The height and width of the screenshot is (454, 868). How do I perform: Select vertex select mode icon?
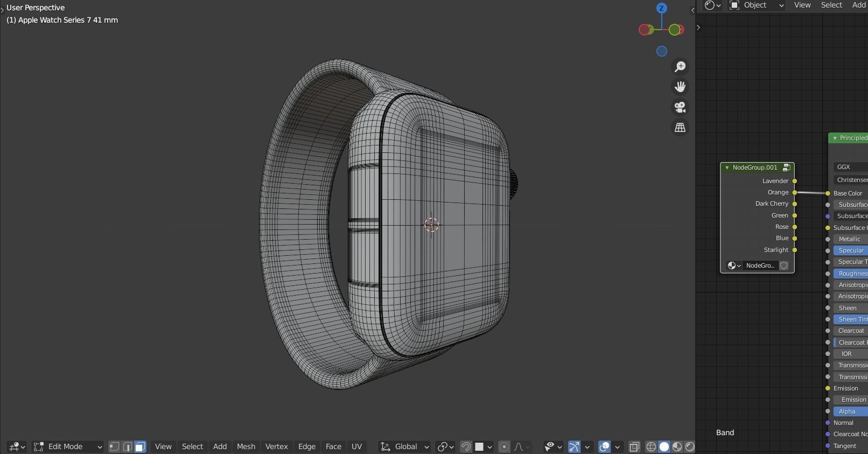coord(114,446)
